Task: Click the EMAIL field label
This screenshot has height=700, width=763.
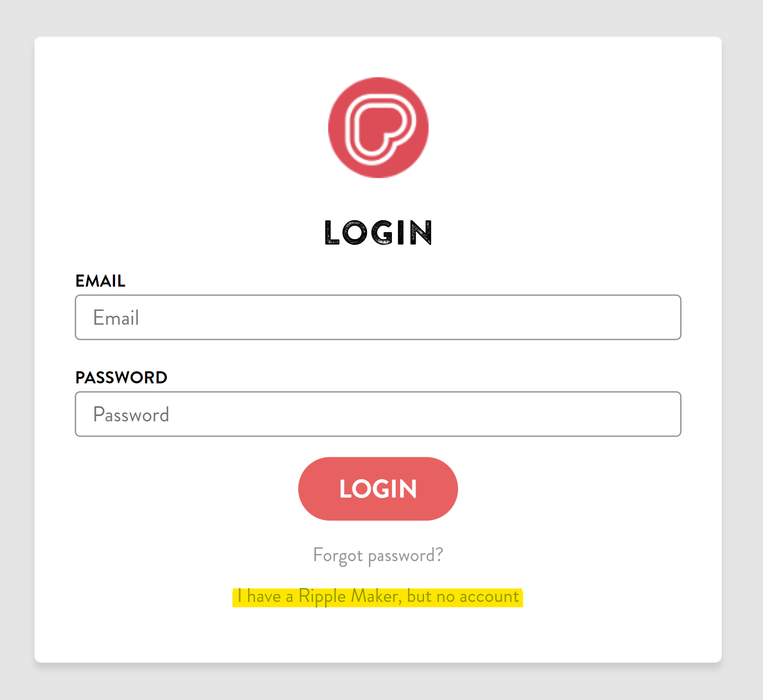Action: 100,281
